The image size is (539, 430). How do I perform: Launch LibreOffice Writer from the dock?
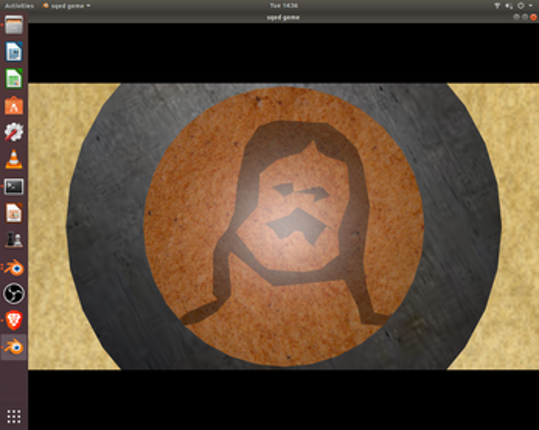(14, 52)
